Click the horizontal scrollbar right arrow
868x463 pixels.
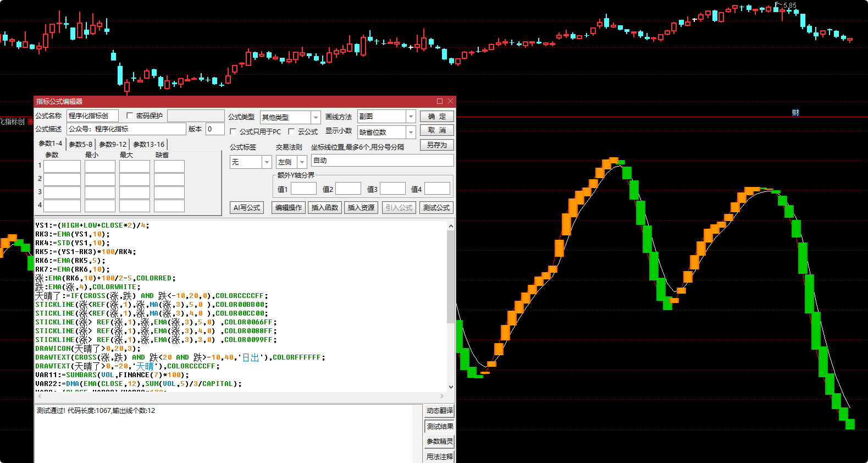point(441,396)
